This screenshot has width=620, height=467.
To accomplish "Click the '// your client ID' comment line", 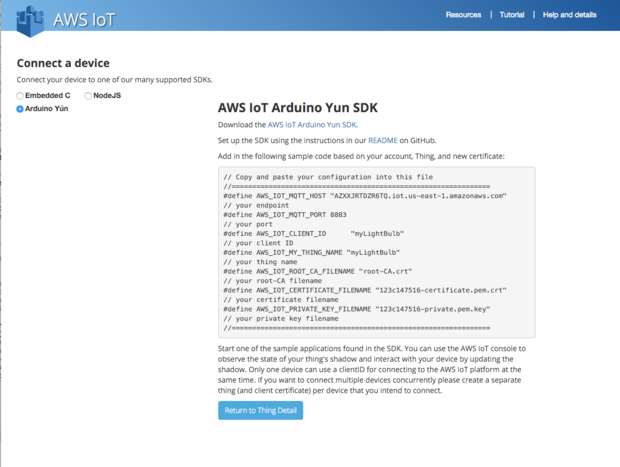I will tap(258, 243).
